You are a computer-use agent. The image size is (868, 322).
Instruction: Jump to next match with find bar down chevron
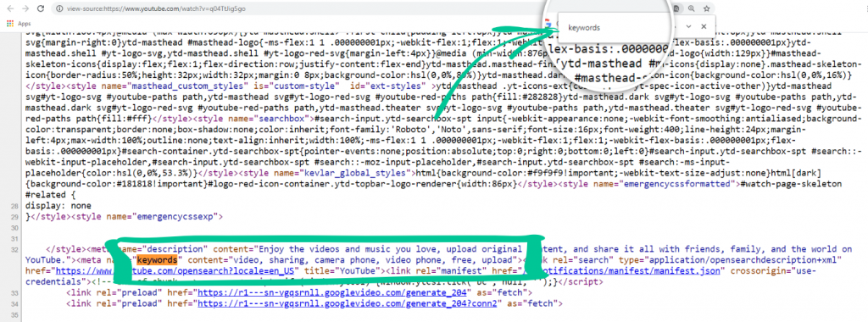tap(688, 26)
